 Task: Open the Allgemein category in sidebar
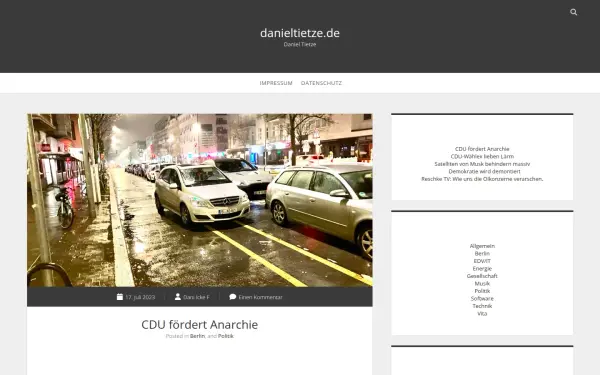(482, 246)
